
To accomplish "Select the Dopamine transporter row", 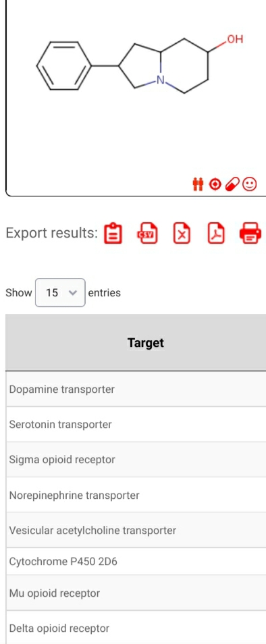I will tap(136, 389).
